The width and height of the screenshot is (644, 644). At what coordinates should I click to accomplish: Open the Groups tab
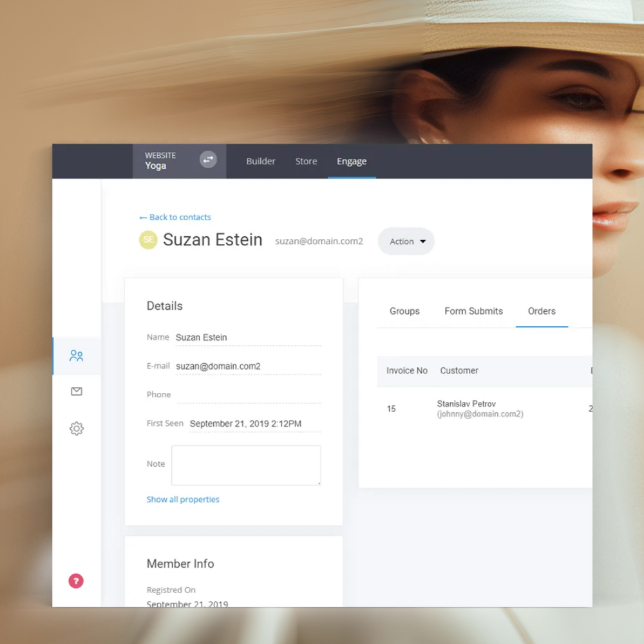click(404, 311)
